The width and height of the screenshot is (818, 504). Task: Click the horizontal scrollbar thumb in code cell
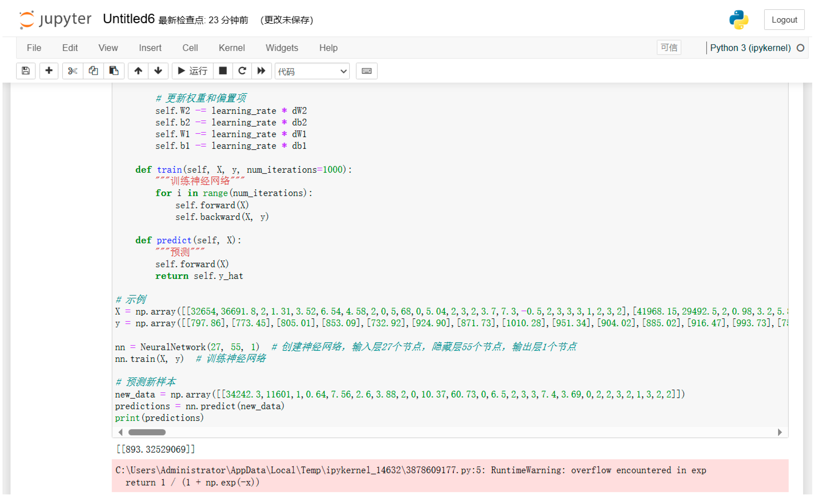click(147, 432)
